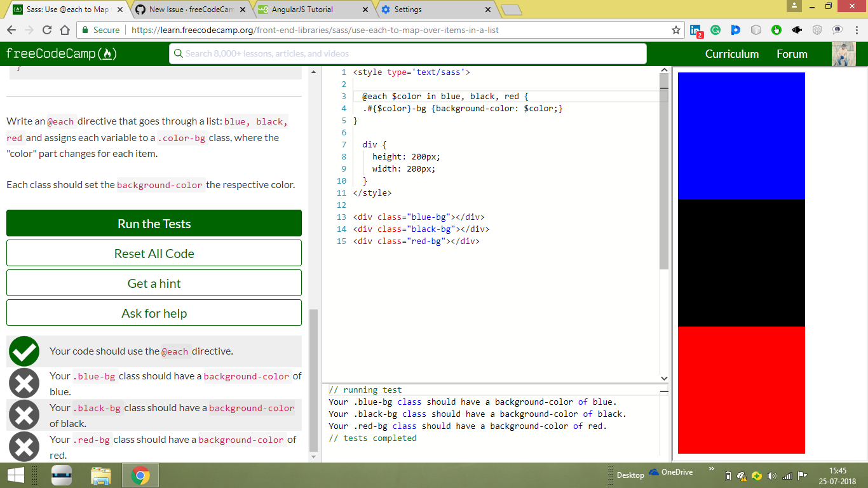868x488 pixels.
Task: Open Chrome's three-dot menu
Action: tap(857, 30)
